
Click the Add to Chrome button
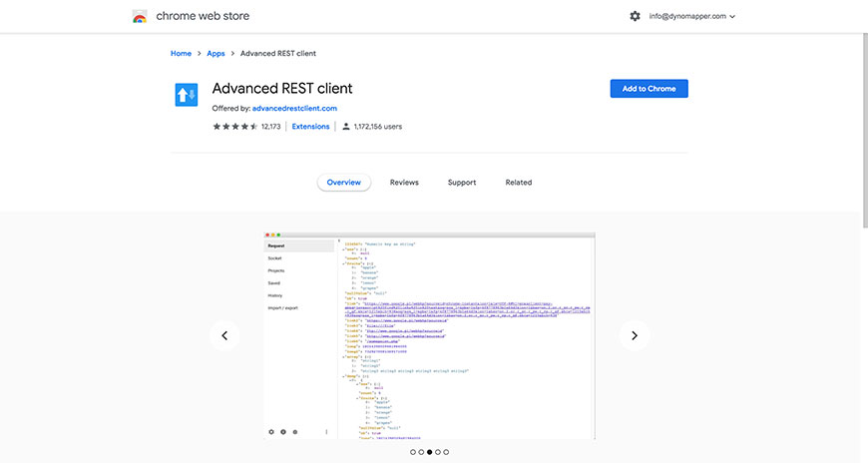[649, 89]
